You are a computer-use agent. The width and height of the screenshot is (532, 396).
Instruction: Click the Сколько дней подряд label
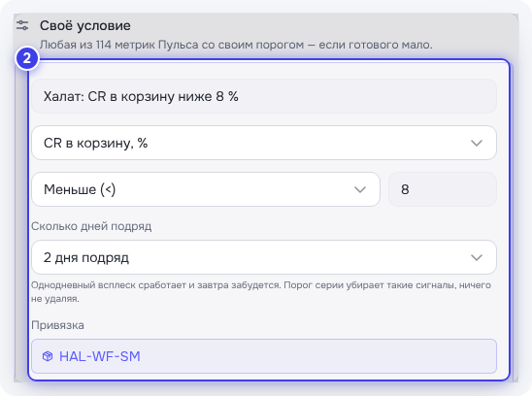click(91, 226)
